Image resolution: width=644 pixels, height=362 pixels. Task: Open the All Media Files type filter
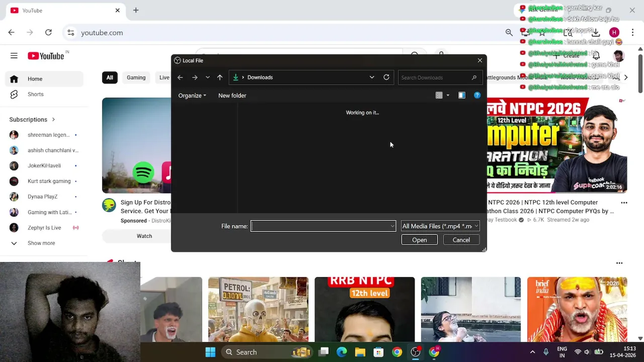(440, 226)
